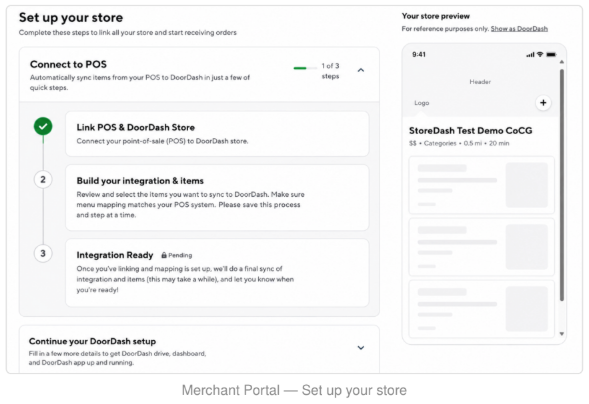The height and width of the screenshot is (404, 589).
Task: Open the Show as DoorDash link
Action: [x=519, y=29]
